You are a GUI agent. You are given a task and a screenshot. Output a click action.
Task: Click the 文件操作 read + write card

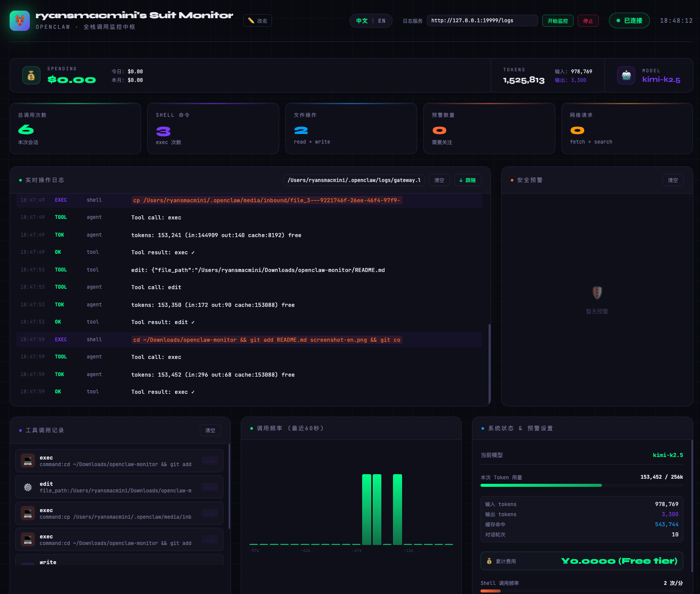pos(351,128)
